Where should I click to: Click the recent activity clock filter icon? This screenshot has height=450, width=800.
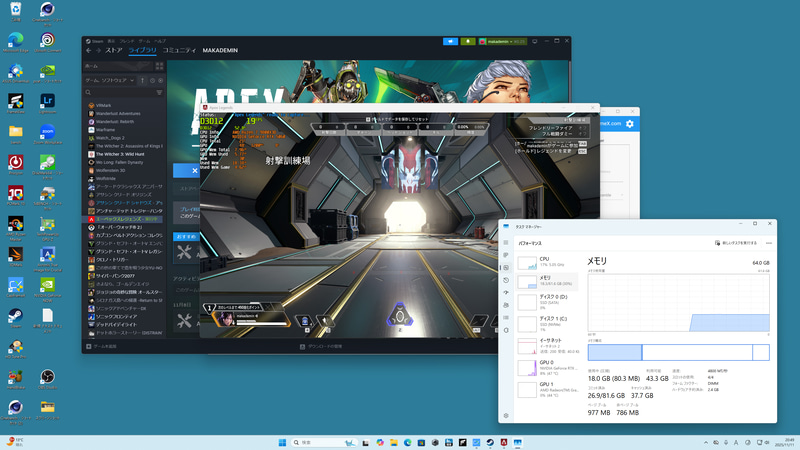tap(152, 81)
